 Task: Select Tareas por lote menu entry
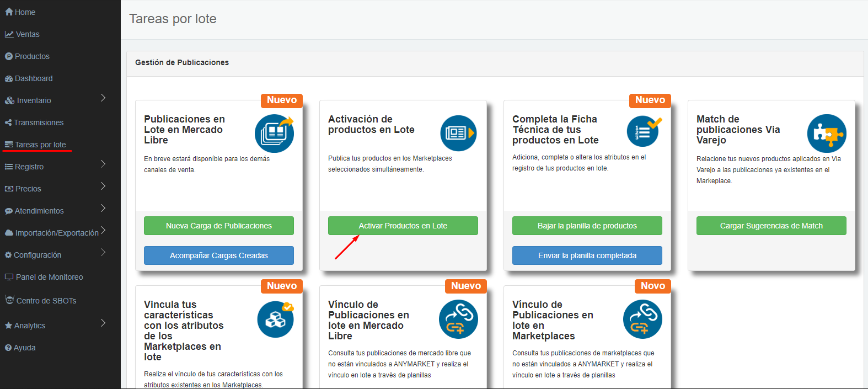tap(40, 145)
